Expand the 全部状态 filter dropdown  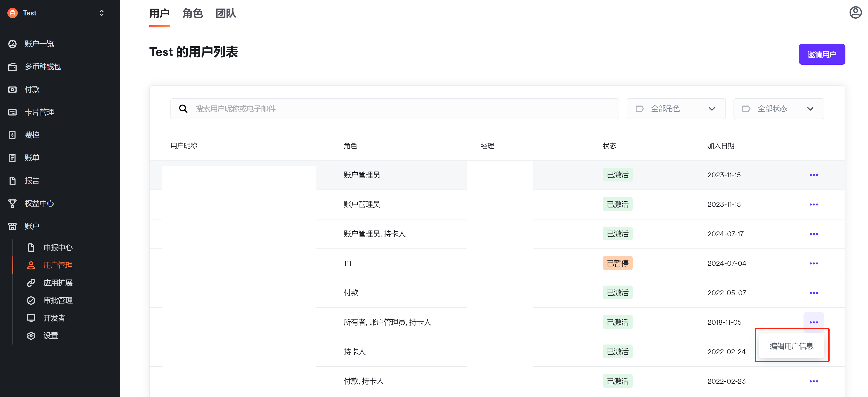(x=778, y=108)
